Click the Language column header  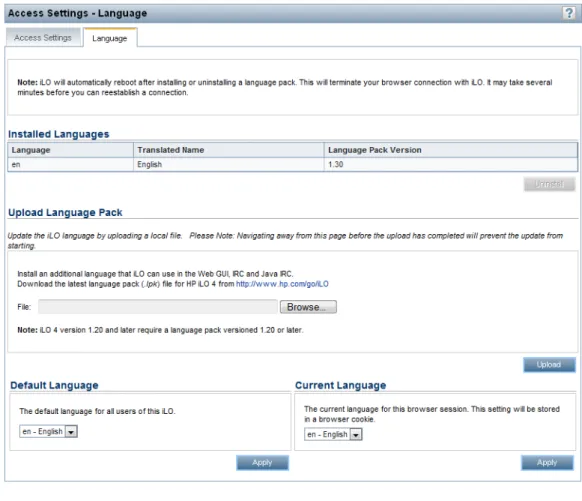pyautogui.click(x=71, y=150)
